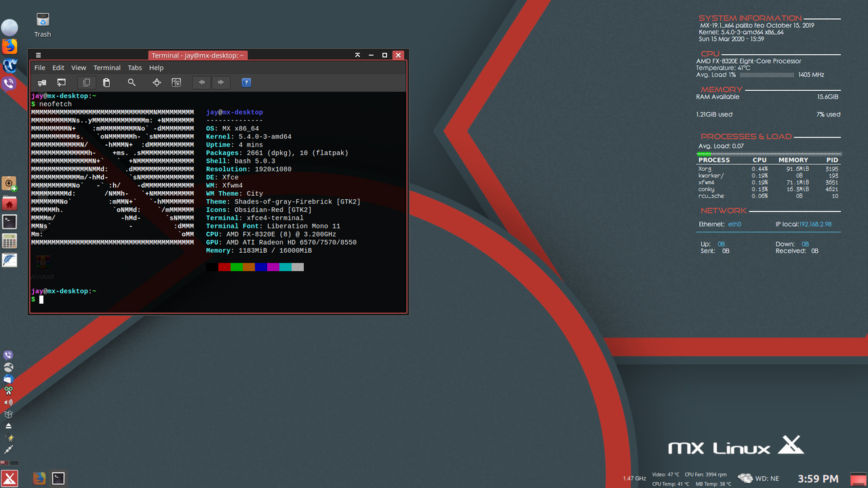Viewport: 868px width, 488px height.
Task: Open the red home folder icon
Action: point(9,203)
